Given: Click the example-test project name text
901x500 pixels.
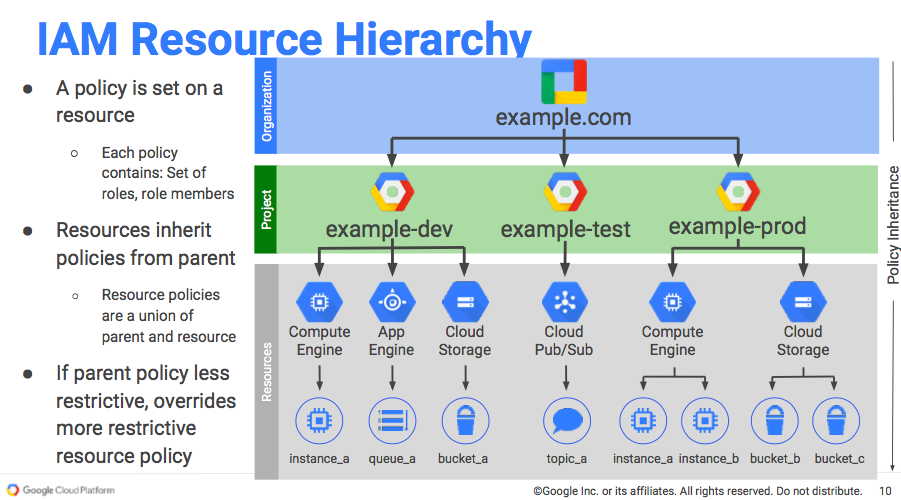Looking at the screenshot, I should pos(565,230).
